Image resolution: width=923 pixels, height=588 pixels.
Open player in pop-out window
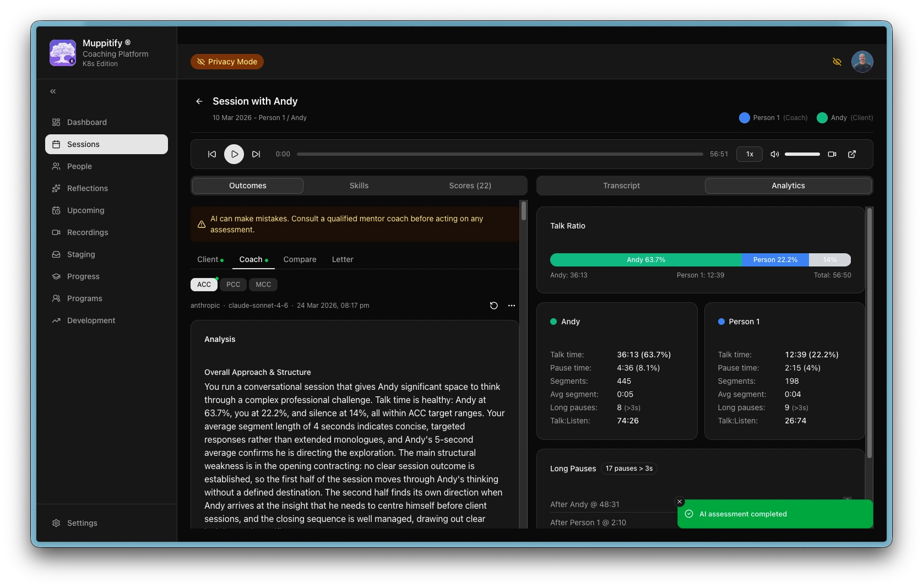852,154
